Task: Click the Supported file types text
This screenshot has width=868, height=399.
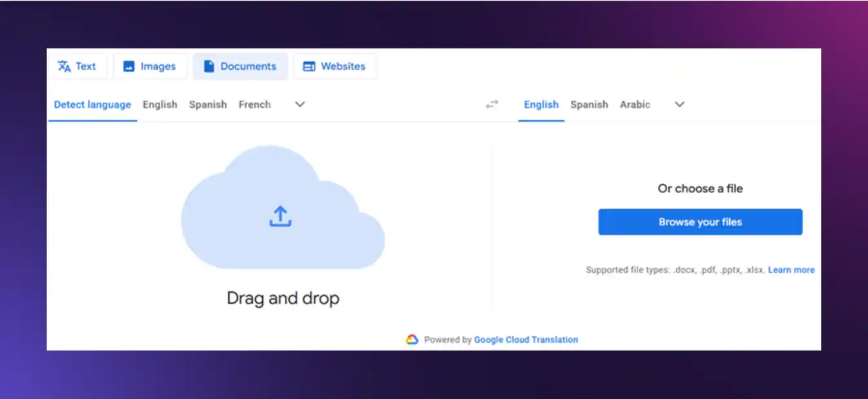Action: click(676, 270)
